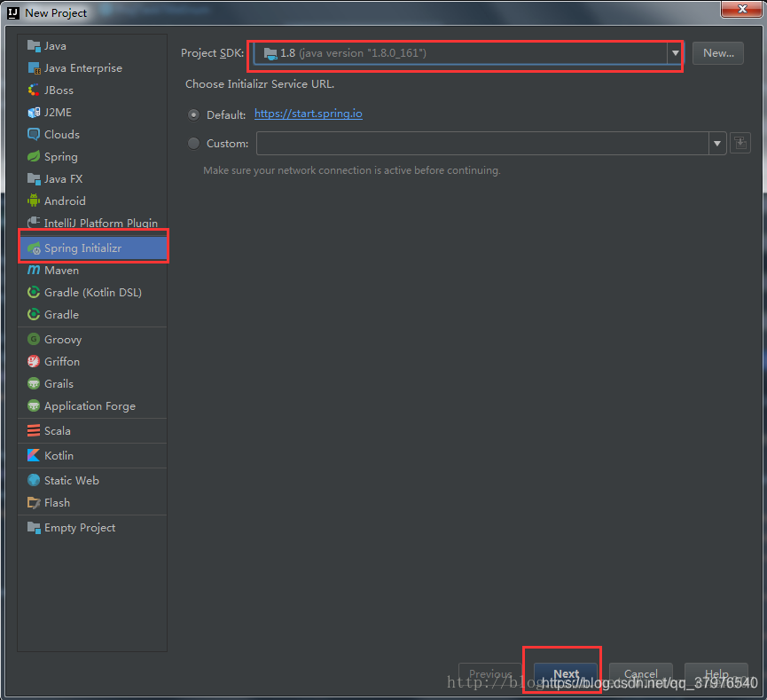Click the icon button beside Custom URL field
The image size is (767, 700).
point(740,144)
